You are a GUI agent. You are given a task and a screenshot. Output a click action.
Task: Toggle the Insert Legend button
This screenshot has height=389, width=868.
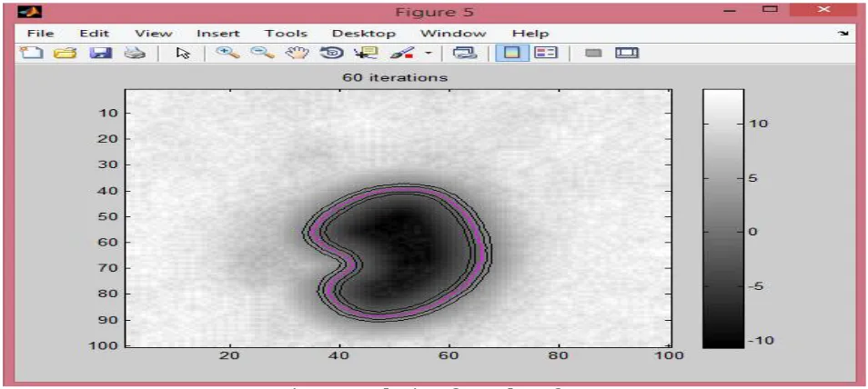point(546,53)
